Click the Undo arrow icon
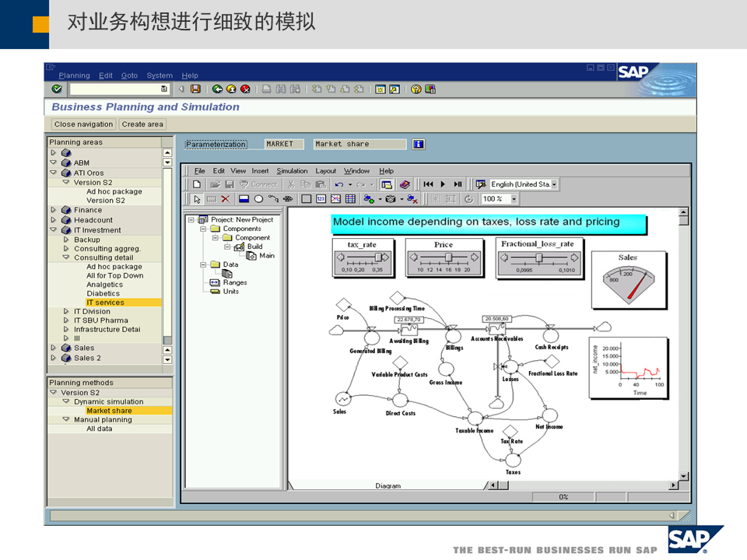The width and height of the screenshot is (747, 560). (x=338, y=184)
